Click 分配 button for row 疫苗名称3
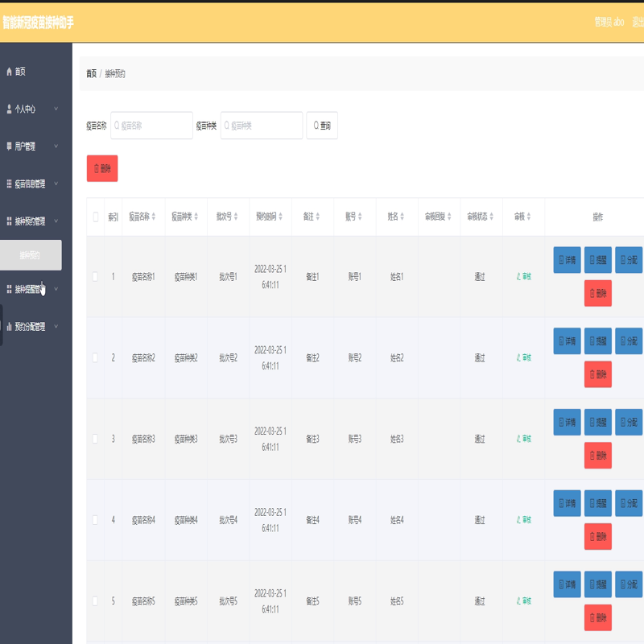Screen dimensions: 644x644 (x=629, y=422)
